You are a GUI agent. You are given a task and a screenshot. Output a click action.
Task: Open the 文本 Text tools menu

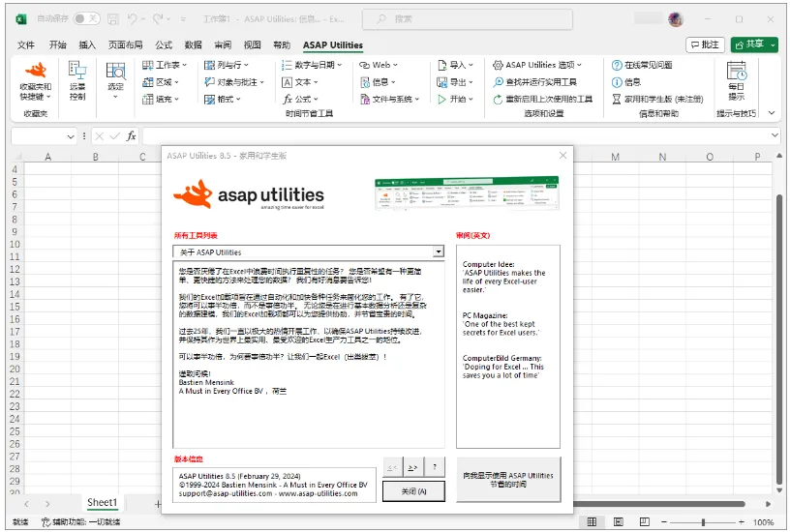click(x=300, y=82)
